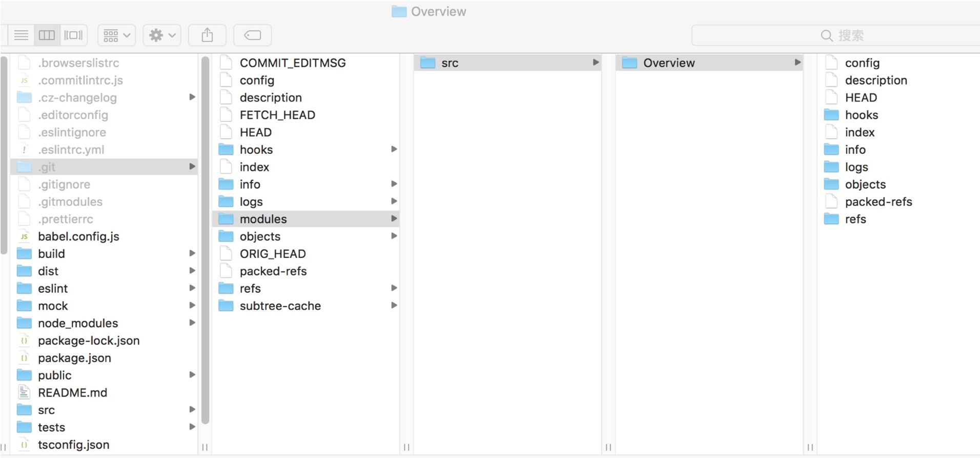Switch to column view mode
This screenshot has height=458, width=980.
[x=47, y=35]
